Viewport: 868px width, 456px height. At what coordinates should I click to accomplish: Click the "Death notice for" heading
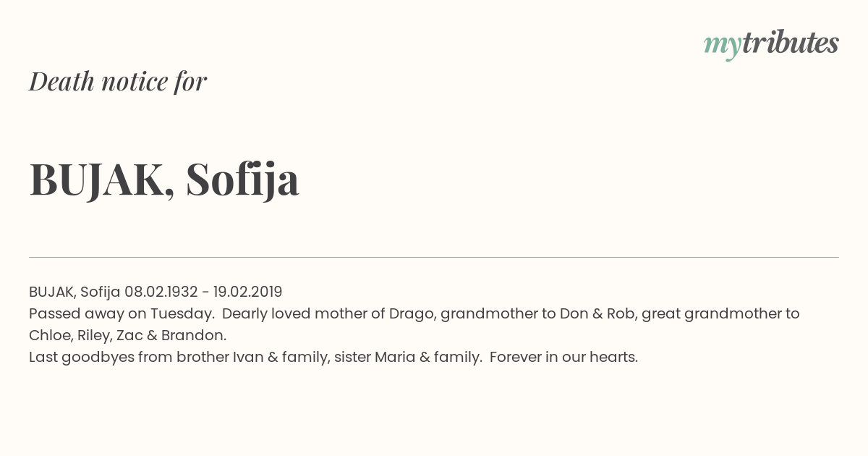118,81
